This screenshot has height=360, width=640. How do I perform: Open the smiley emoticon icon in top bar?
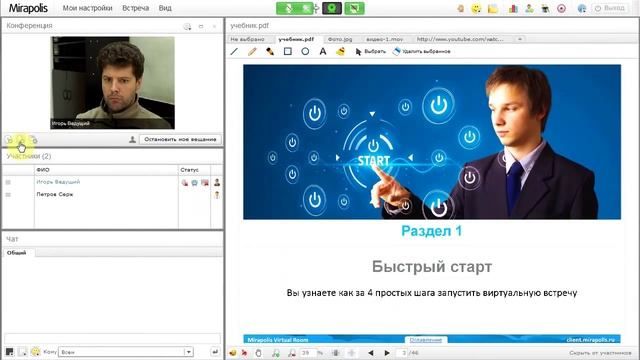476,8
